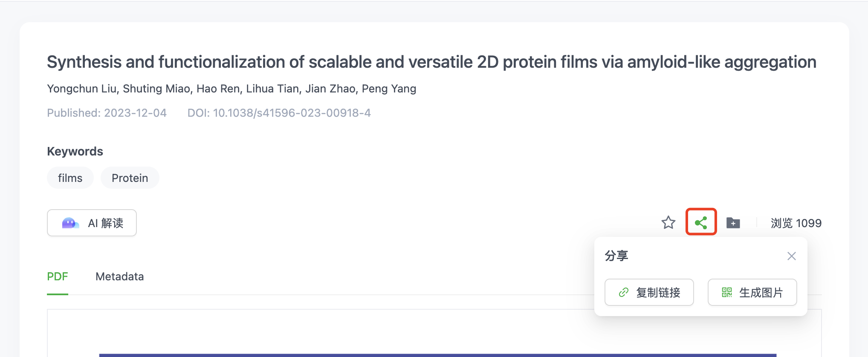868x357 pixels.
Task: Open the AI 解读 interpretation
Action: (92, 223)
